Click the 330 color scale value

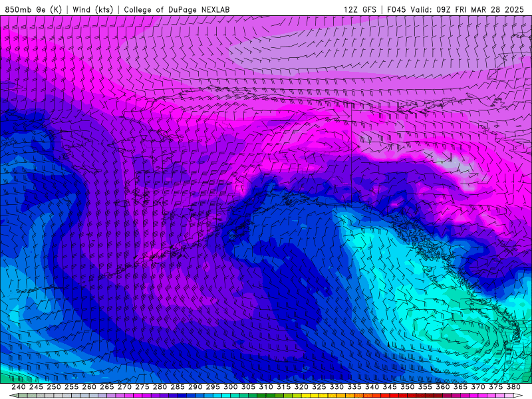pyautogui.click(x=336, y=387)
